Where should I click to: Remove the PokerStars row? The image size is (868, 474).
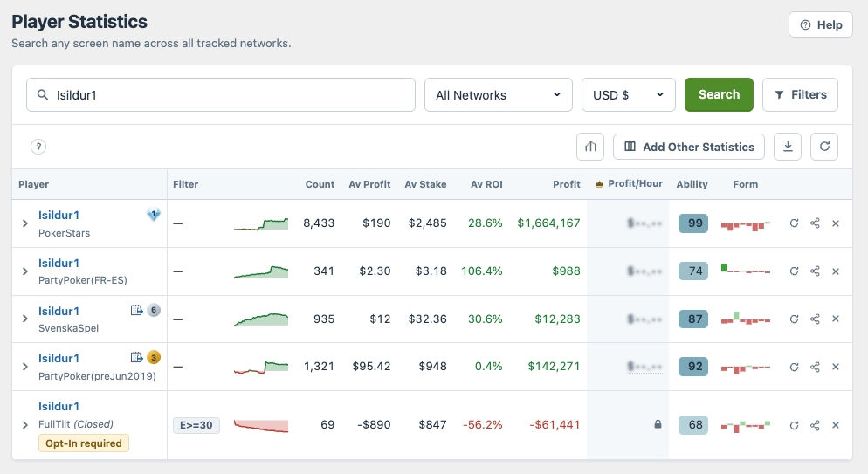click(836, 223)
